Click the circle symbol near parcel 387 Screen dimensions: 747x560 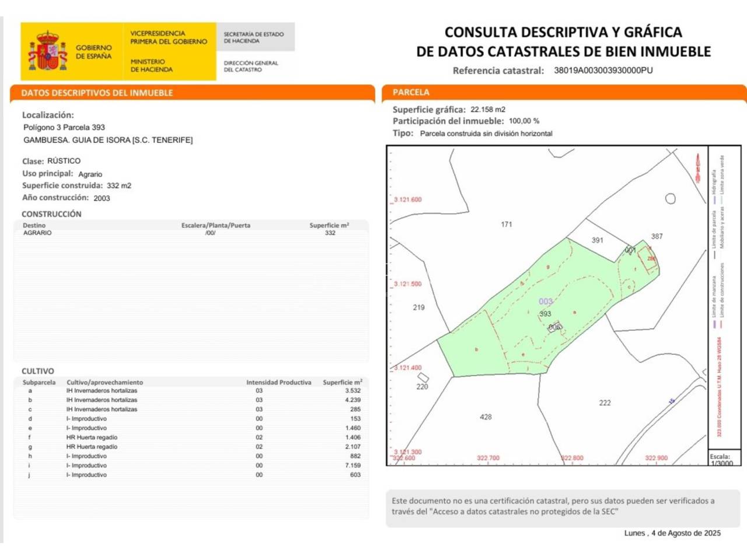(671, 199)
